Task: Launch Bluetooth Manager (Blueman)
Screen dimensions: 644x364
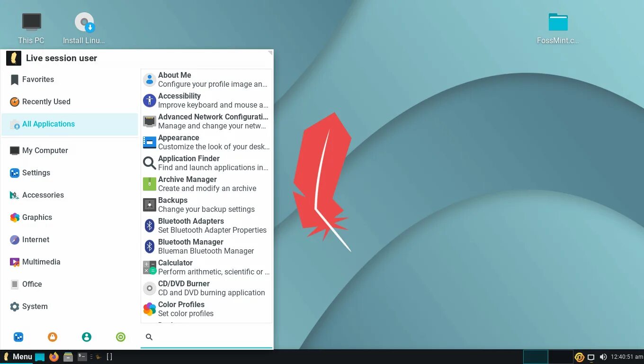Action: (206, 246)
